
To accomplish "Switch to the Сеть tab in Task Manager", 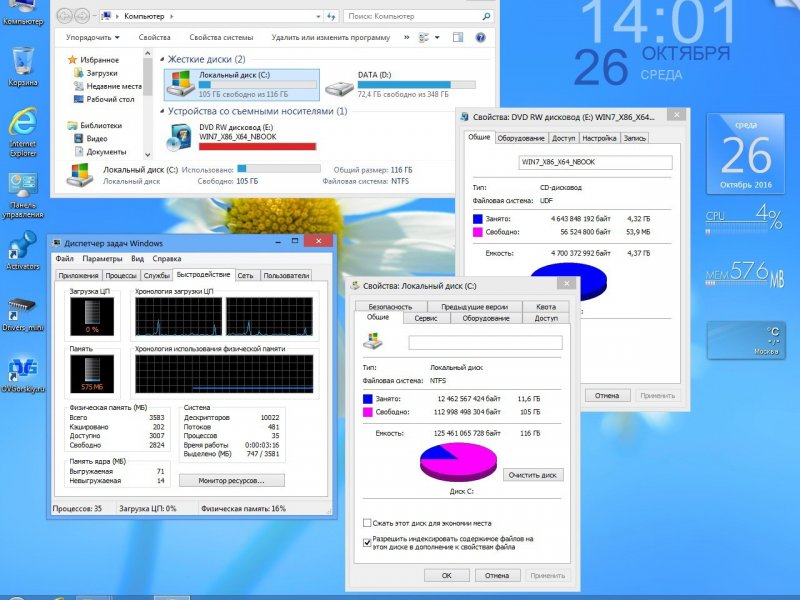I will click(x=245, y=276).
